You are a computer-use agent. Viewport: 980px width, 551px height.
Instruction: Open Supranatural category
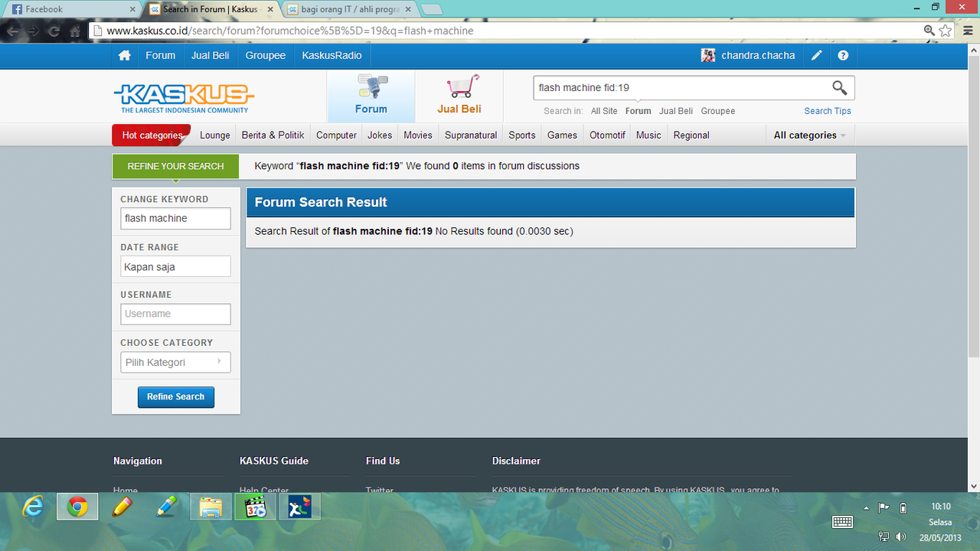pos(471,135)
